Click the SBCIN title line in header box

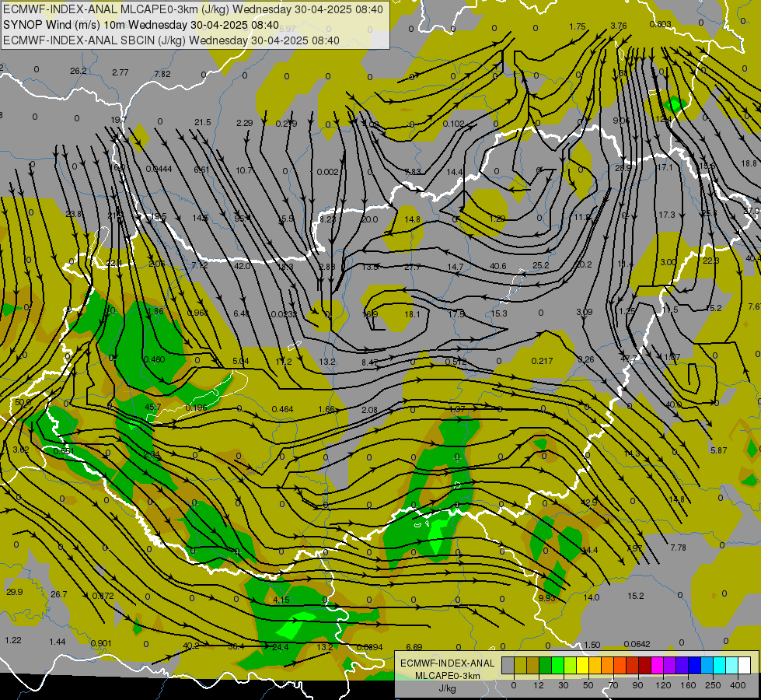click(x=171, y=40)
